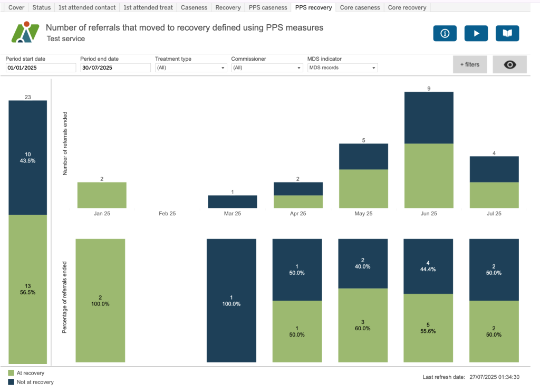The width and height of the screenshot is (540, 392).
Task: Open the Core recovery tab
Action: point(407,7)
